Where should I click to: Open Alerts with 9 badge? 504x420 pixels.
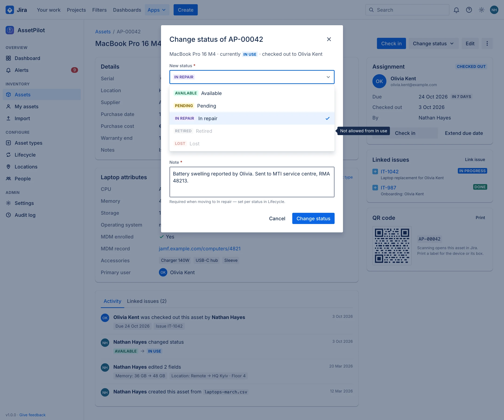pyautogui.click(x=42, y=70)
